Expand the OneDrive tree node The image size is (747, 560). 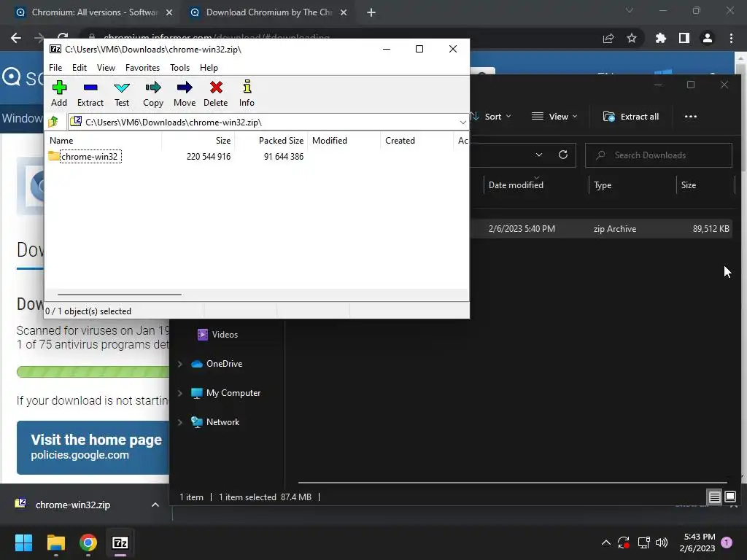(180, 365)
